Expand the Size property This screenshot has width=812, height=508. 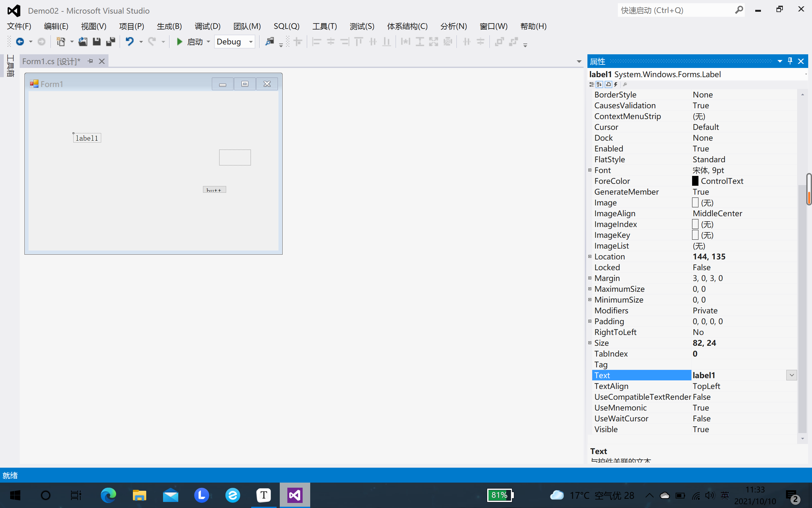(x=590, y=343)
